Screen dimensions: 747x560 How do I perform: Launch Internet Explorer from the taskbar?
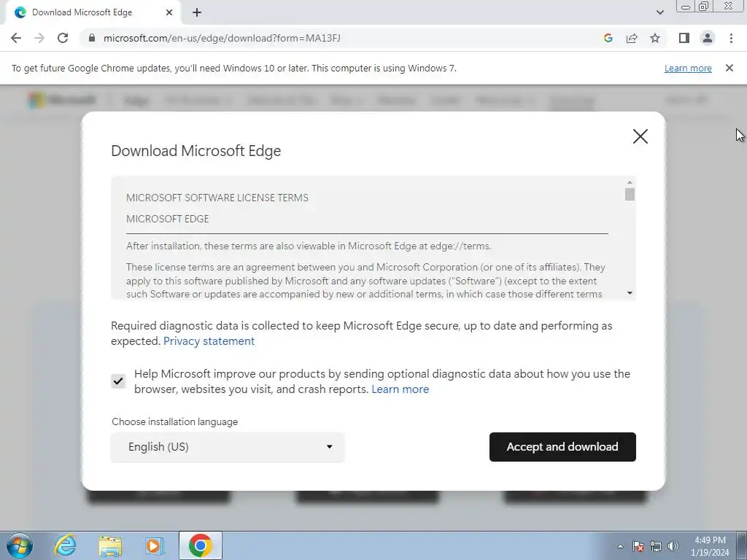(65, 545)
